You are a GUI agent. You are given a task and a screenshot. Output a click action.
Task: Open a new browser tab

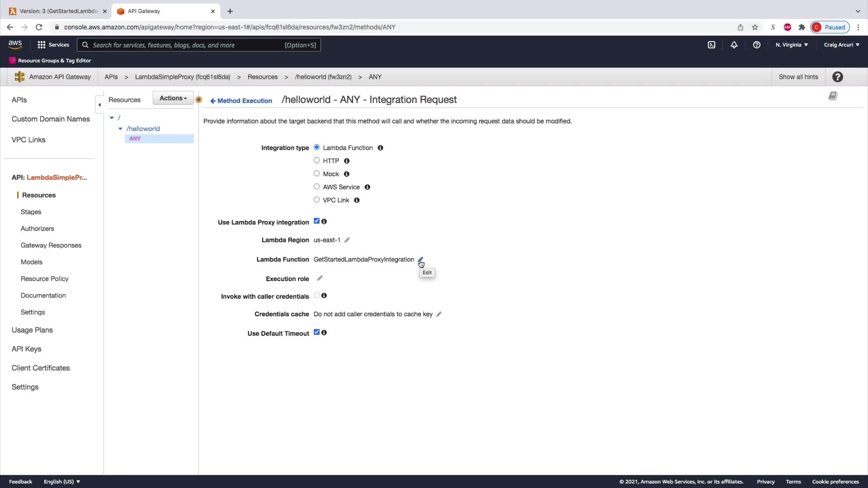(x=230, y=11)
